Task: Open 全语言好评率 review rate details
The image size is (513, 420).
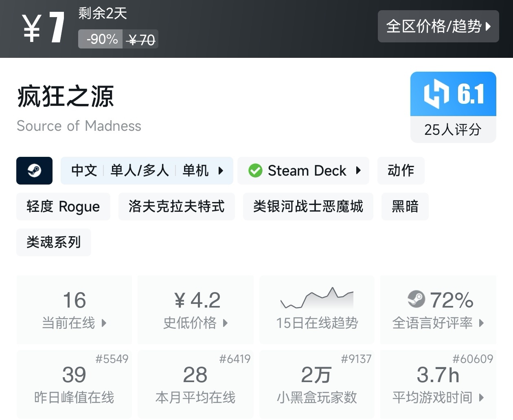Action: click(438, 310)
